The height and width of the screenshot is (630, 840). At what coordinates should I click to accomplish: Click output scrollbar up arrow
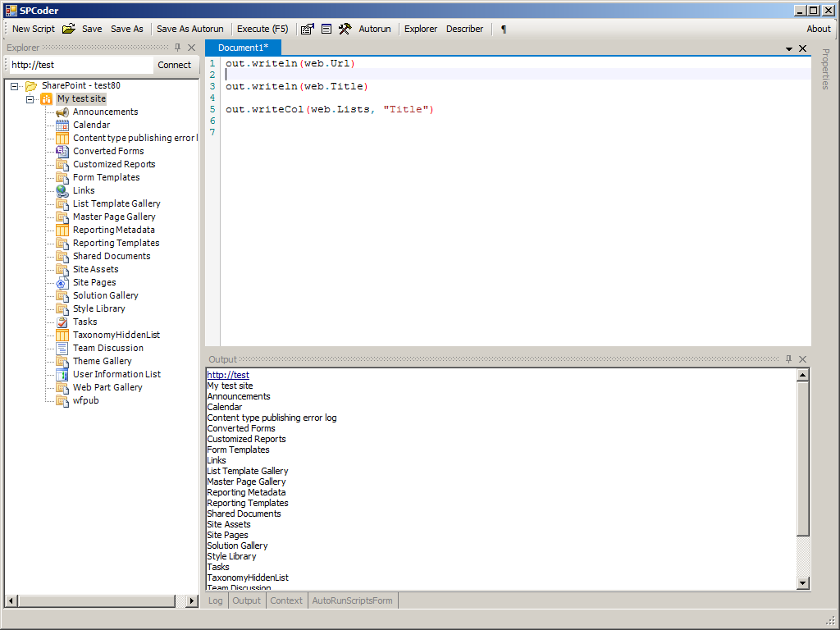click(x=802, y=375)
